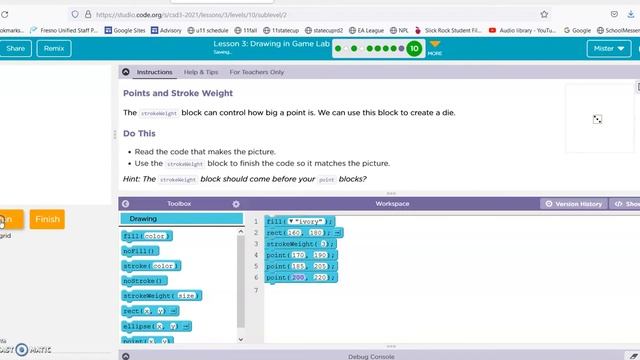Select code line 7 number in gutter
The width and height of the screenshot is (640, 360).
point(256,290)
